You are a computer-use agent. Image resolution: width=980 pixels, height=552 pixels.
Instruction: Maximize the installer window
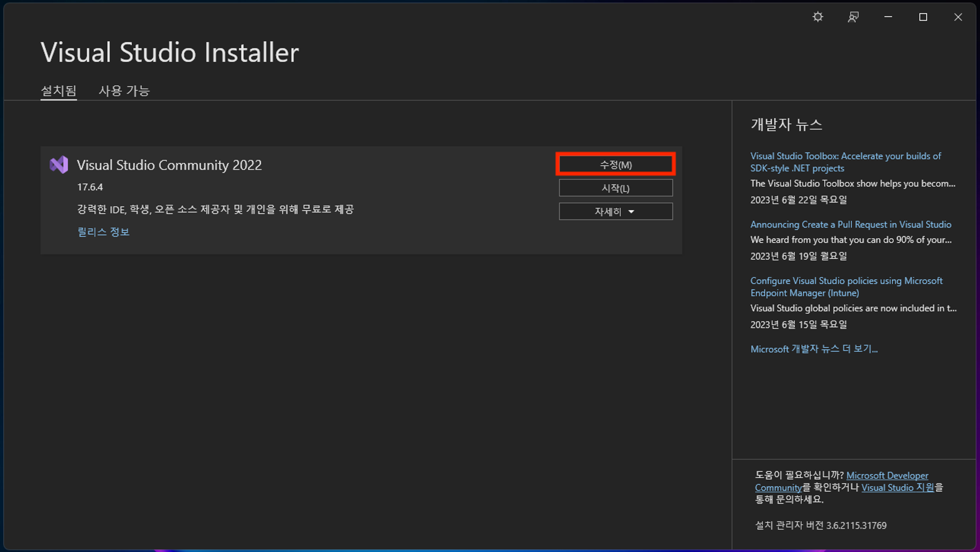point(923,17)
